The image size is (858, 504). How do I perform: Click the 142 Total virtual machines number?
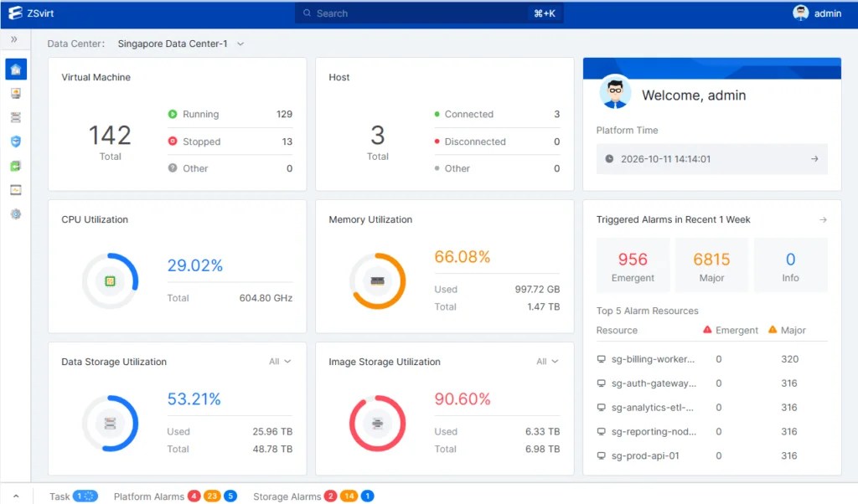point(110,136)
